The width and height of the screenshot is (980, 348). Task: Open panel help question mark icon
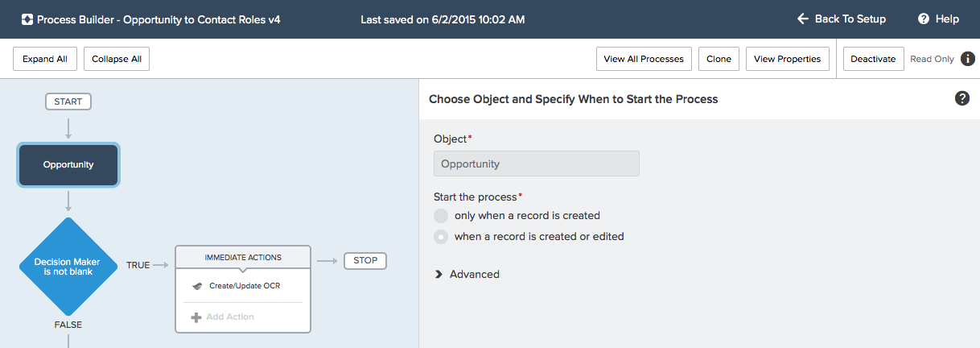pyautogui.click(x=961, y=98)
